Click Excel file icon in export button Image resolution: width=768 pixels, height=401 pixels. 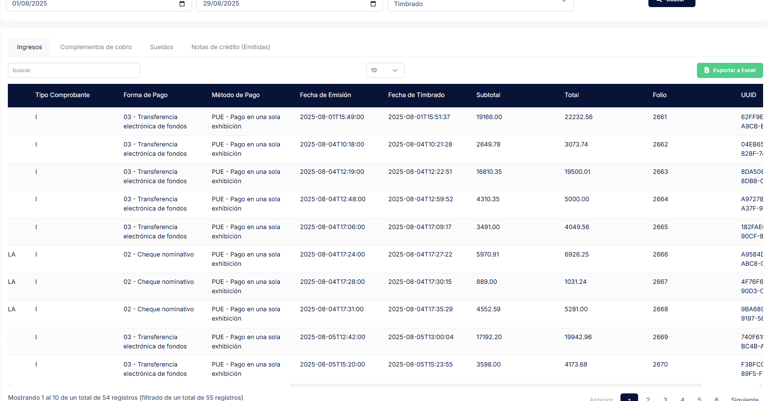coord(706,71)
